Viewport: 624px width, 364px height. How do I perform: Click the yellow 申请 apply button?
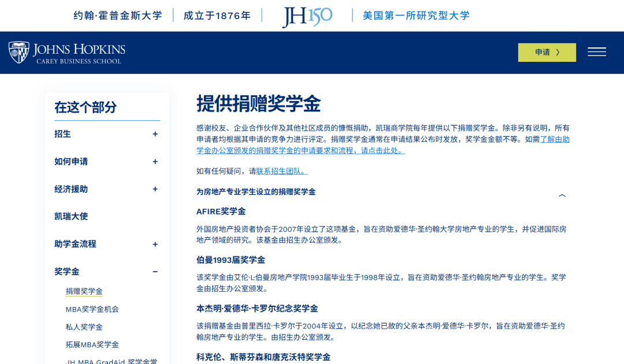tap(547, 53)
